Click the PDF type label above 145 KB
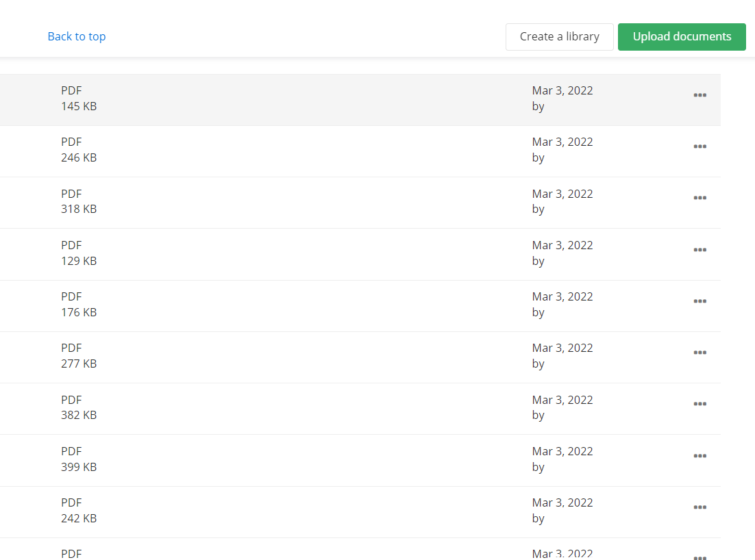This screenshot has width=755, height=560. (x=71, y=91)
